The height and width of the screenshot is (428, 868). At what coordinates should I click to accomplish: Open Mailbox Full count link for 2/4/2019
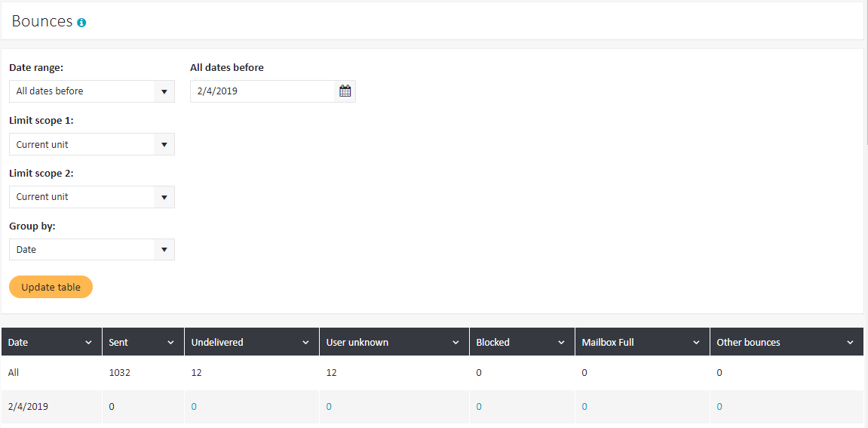click(x=584, y=406)
